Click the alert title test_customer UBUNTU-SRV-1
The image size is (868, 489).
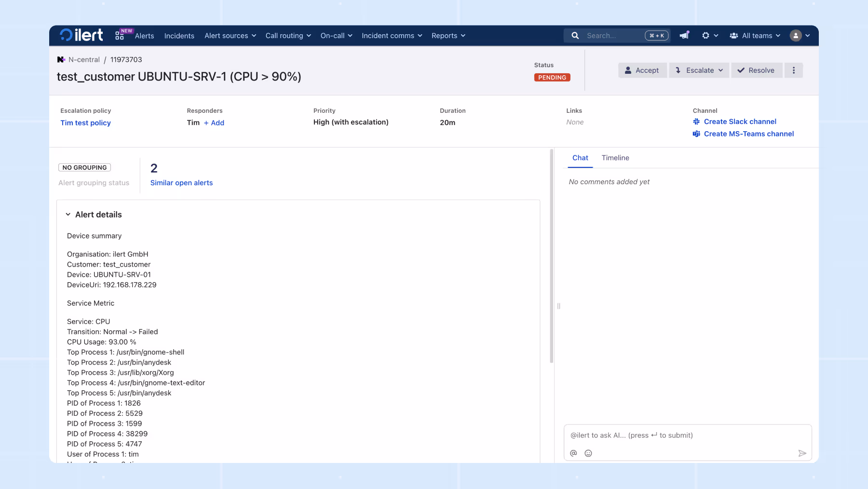179,77
